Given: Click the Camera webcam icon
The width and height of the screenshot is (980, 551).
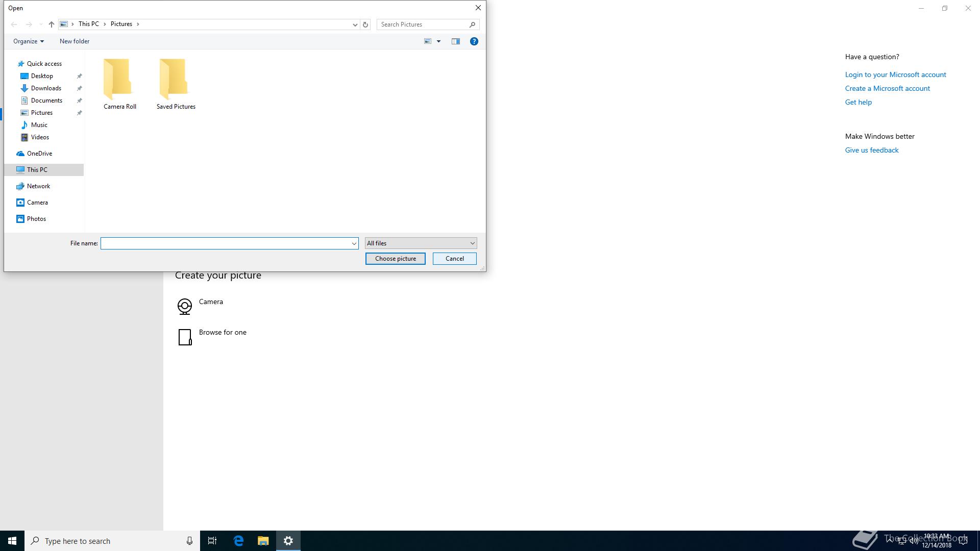Looking at the screenshot, I should click(x=185, y=306).
